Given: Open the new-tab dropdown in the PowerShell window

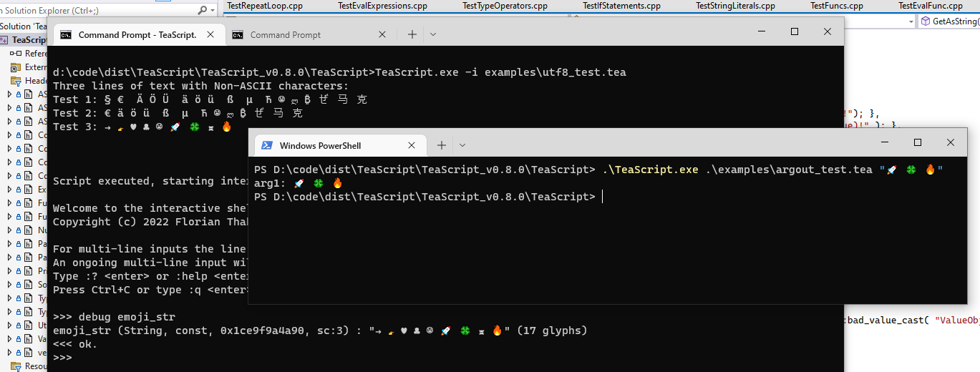Looking at the screenshot, I should pos(462,145).
